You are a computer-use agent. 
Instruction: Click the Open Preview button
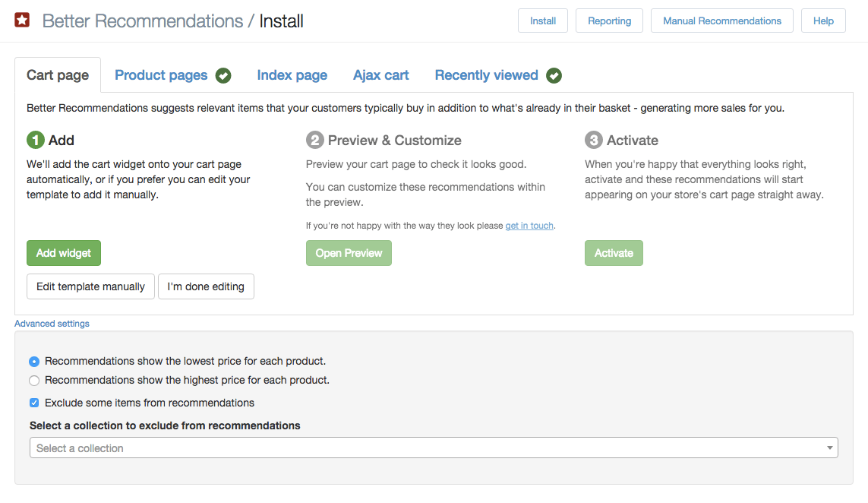coord(349,253)
